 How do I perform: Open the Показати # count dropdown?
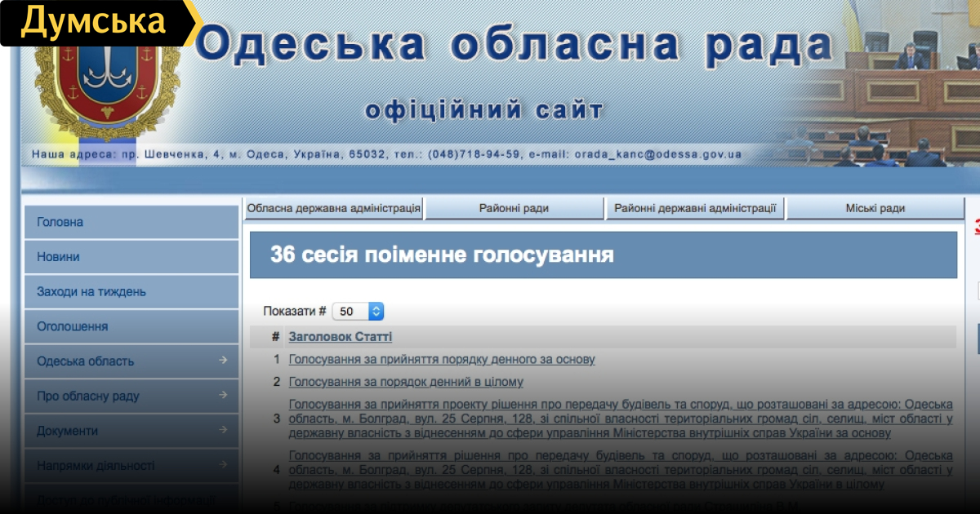point(358,311)
